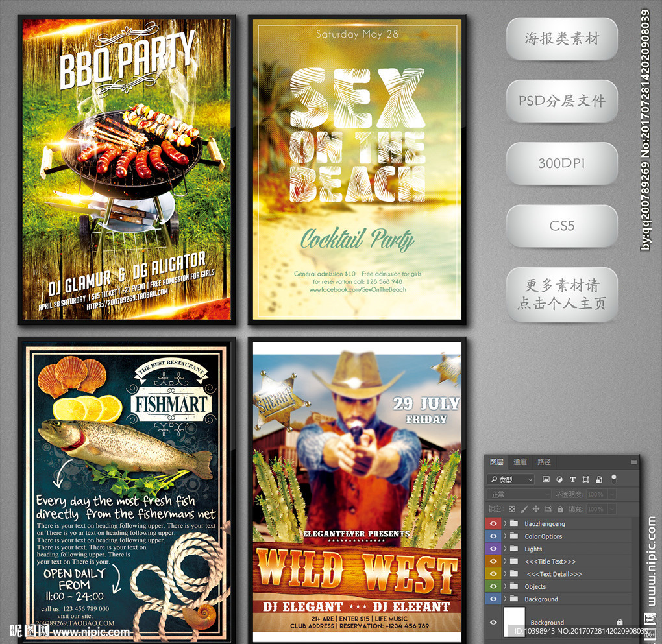Click the <<<Text Detail>>> group folder icon
The width and height of the screenshot is (662, 644).
pos(514,574)
